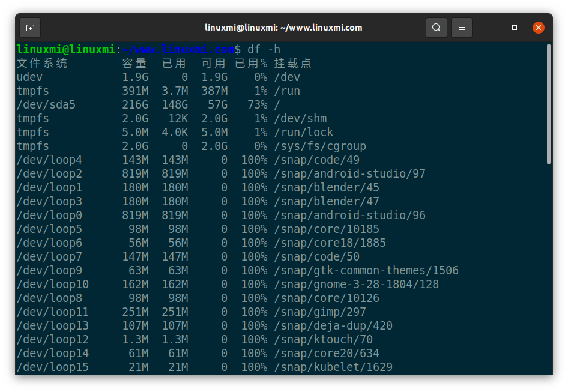Click the /snap/core/10126 mount point
568x392 pixels.
tap(327, 298)
